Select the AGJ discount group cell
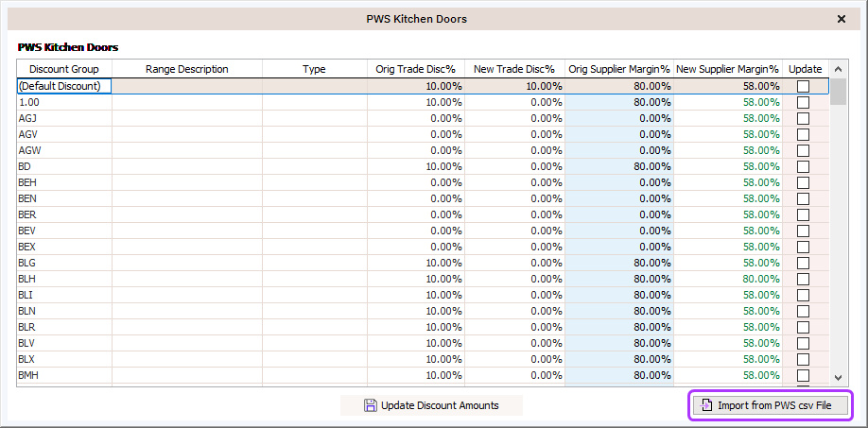Image resolution: width=868 pixels, height=428 pixels. coord(64,118)
